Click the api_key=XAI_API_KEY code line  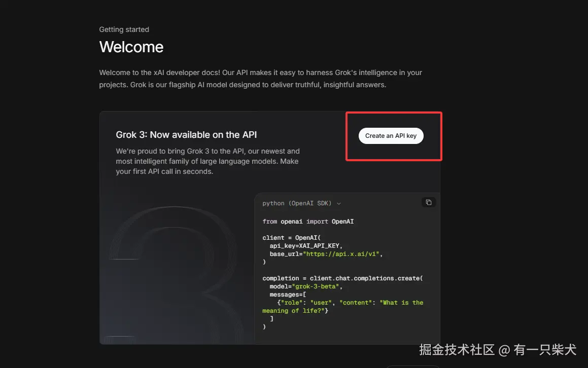pos(306,246)
